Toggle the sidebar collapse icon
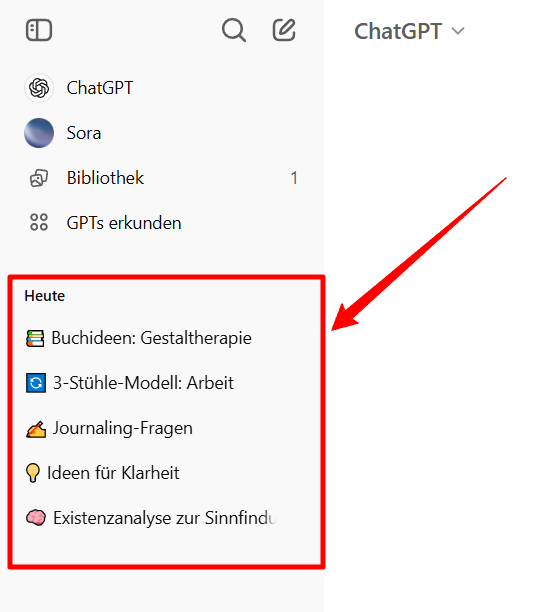547x612 pixels. click(39, 30)
